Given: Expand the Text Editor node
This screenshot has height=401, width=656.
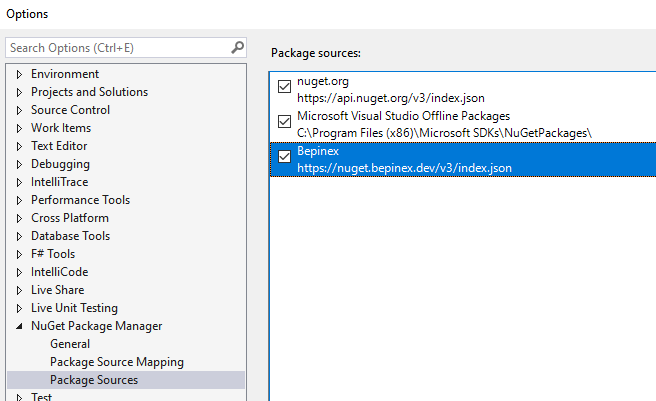Looking at the screenshot, I should (x=19, y=147).
